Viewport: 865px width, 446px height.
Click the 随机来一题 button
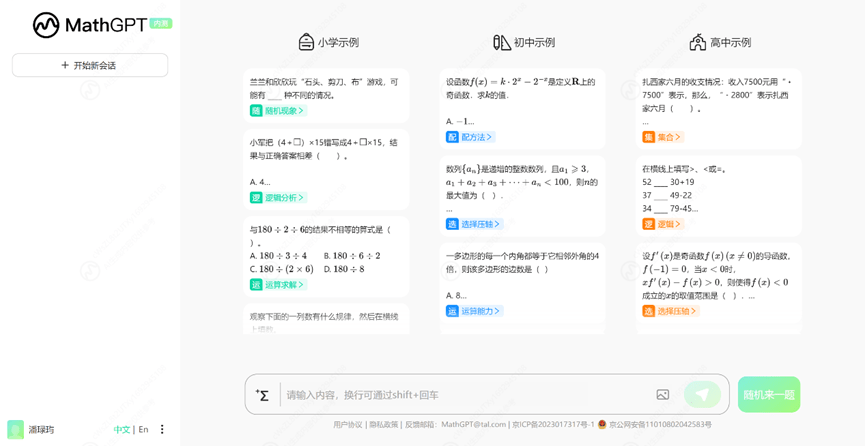point(768,395)
